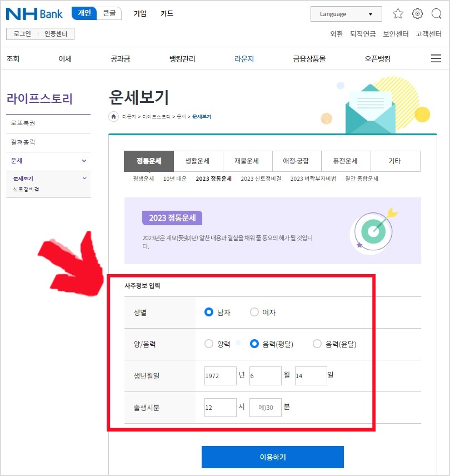Open 공과금 main menu
Image resolution: width=450 pixels, height=476 pixels.
pos(121,58)
